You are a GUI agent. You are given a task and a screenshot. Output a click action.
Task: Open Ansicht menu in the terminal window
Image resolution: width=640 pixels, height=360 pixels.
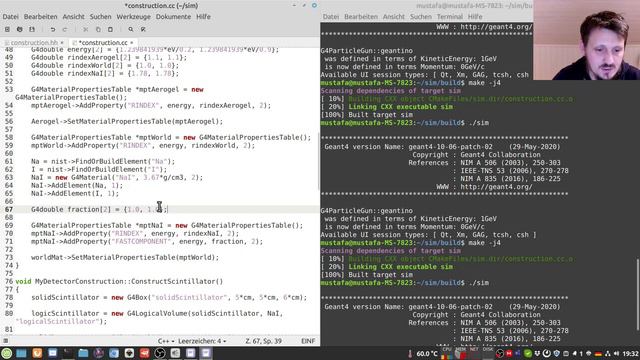click(x=394, y=17)
